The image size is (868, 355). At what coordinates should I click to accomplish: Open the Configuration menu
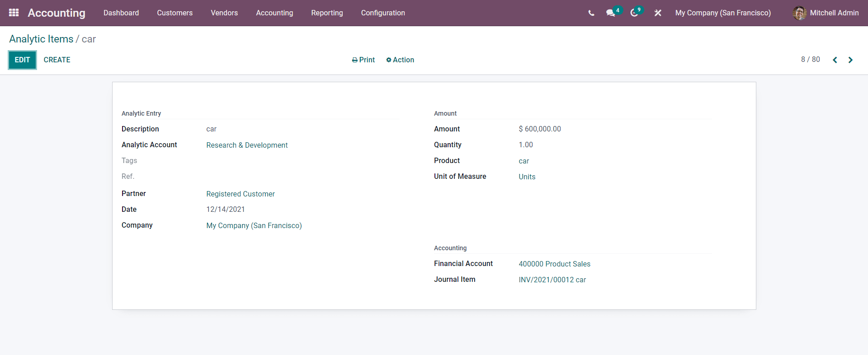click(383, 13)
